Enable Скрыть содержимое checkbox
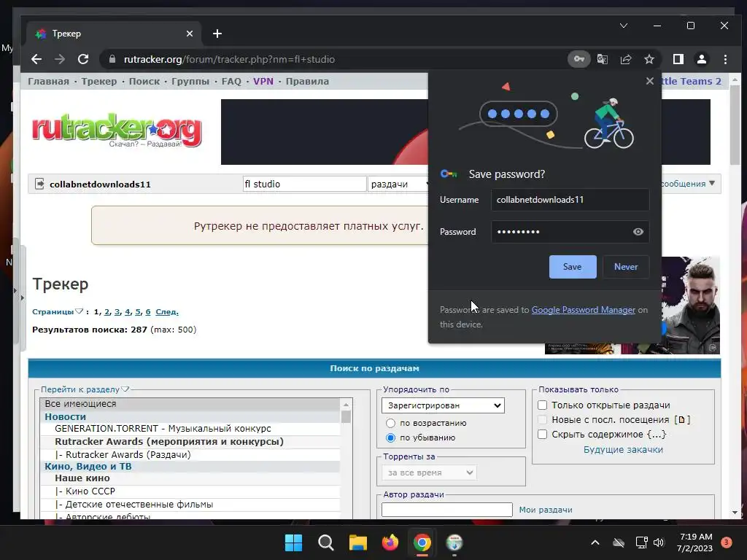 (x=542, y=434)
